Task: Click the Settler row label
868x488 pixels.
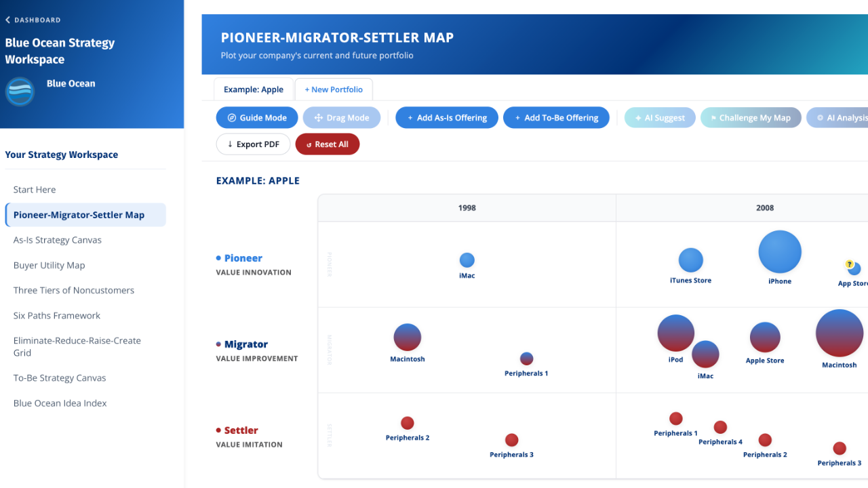Action: pos(241,430)
